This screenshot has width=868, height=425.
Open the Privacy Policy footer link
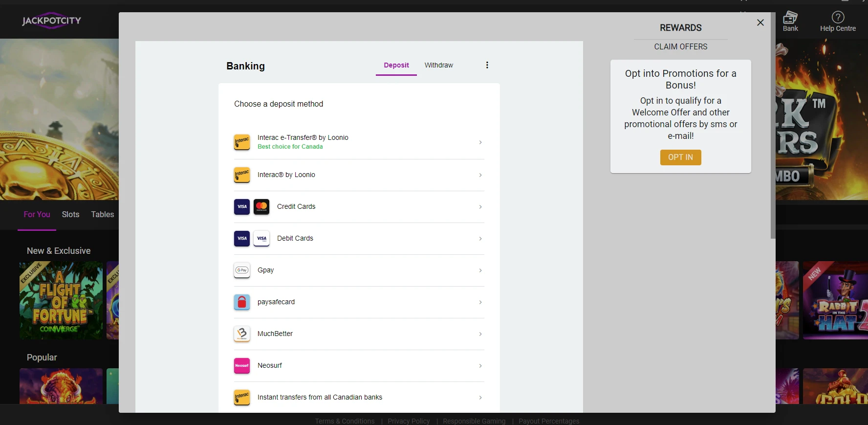(x=409, y=421)
